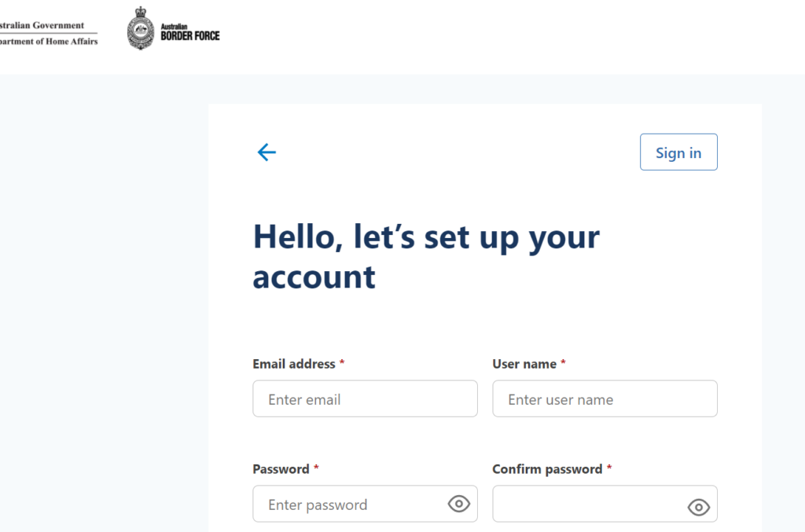Click the User name label
This screenshot has height=532, width=805.
(524, 364)
